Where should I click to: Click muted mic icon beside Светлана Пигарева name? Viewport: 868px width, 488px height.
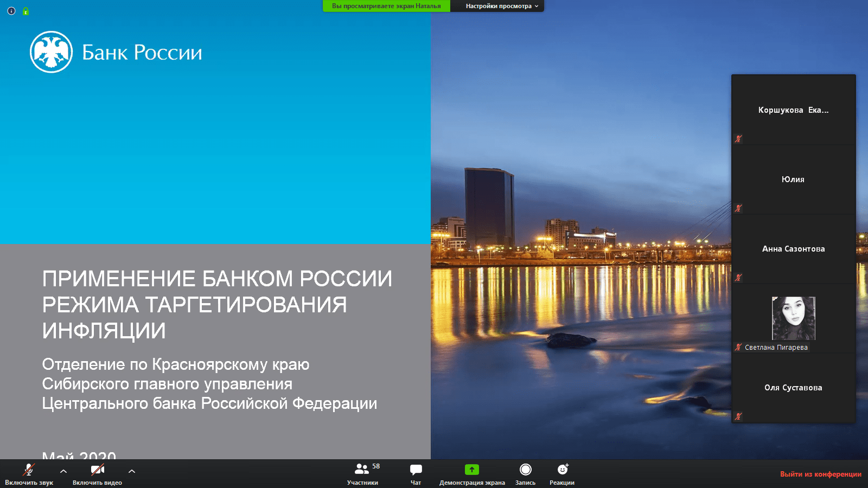tap(738, 347)
